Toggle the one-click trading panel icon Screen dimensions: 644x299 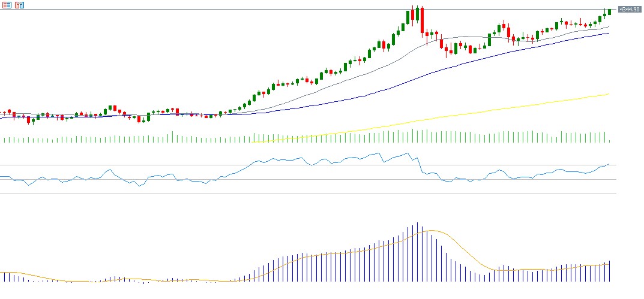coord(7,5)
